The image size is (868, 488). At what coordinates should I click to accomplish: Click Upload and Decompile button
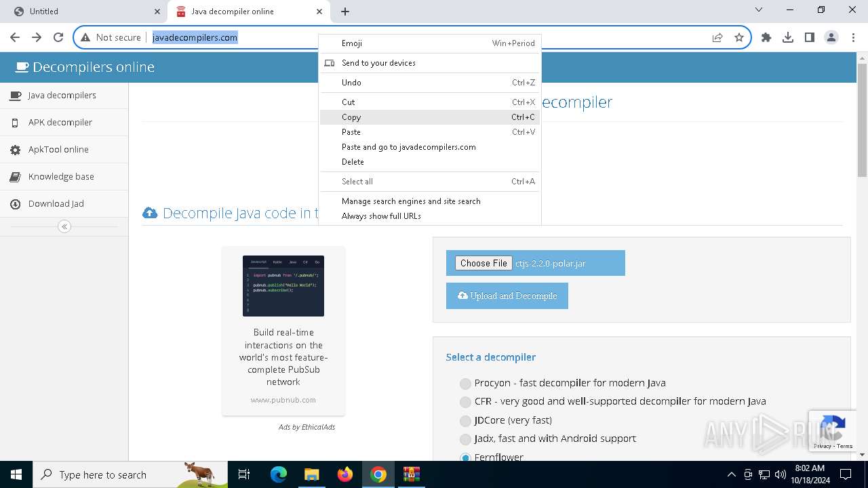pos(507,296)
